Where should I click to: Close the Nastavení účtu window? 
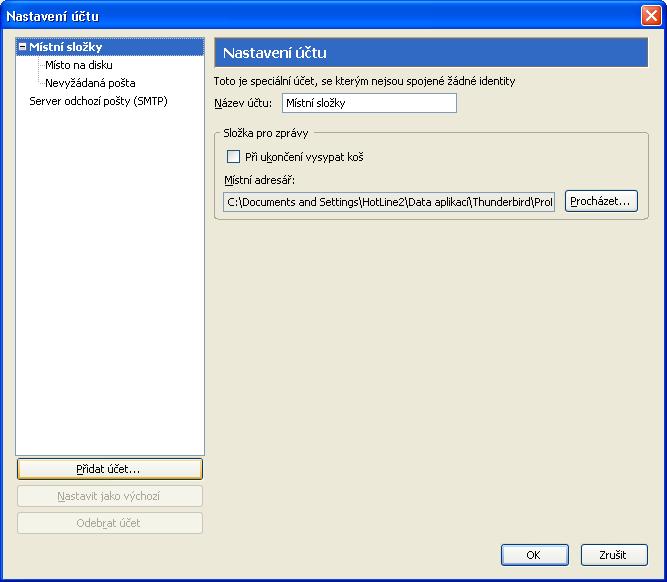tap(650, 16)
